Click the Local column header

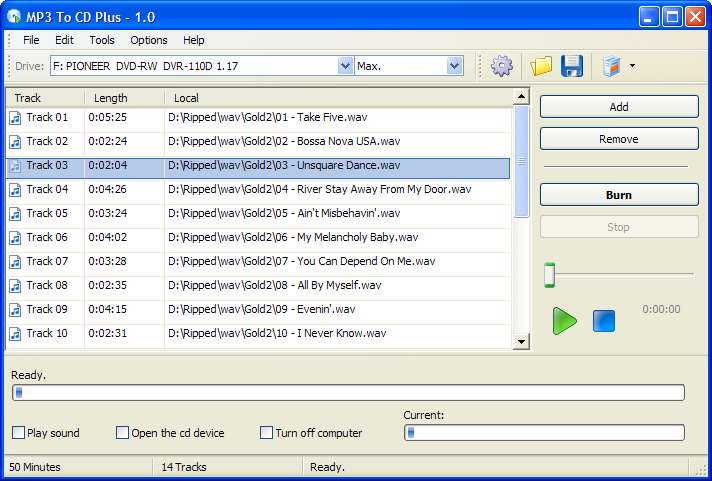(x=338, y=98)
